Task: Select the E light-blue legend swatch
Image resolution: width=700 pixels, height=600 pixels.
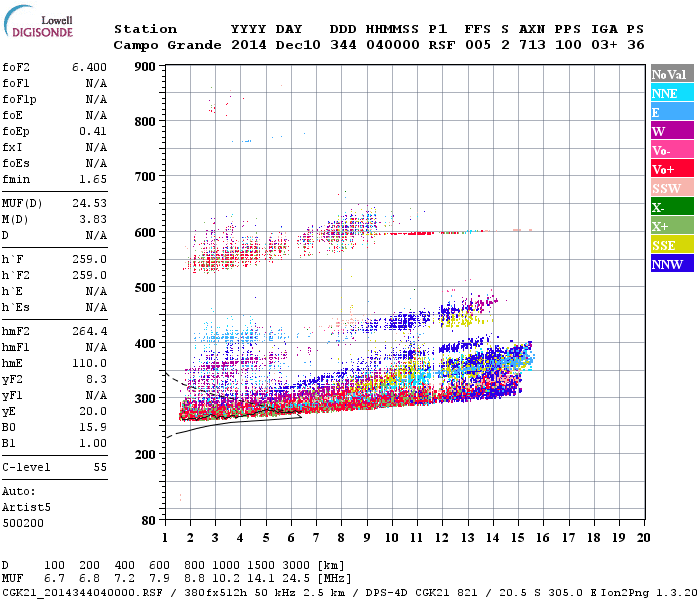Action: [x=672, y=112]
